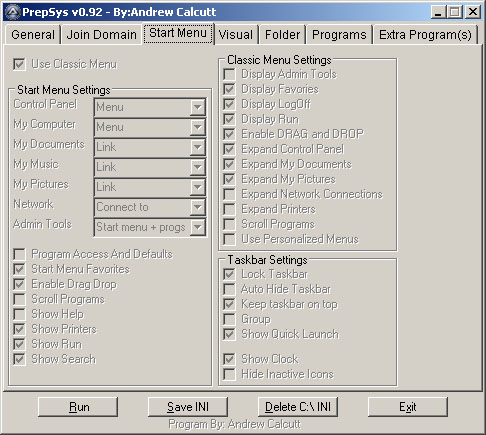
Task: Open the Control Panel dropdown arrow
Action: [197, 107]
